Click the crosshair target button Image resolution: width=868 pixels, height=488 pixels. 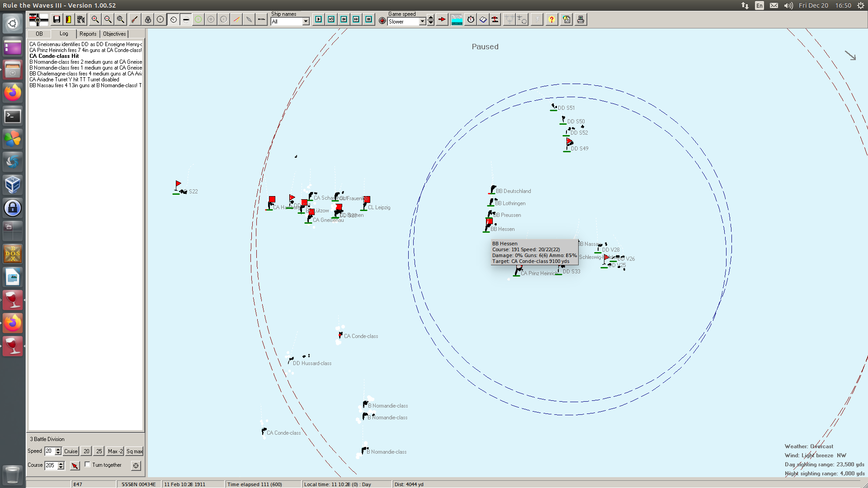coord(136,465)
